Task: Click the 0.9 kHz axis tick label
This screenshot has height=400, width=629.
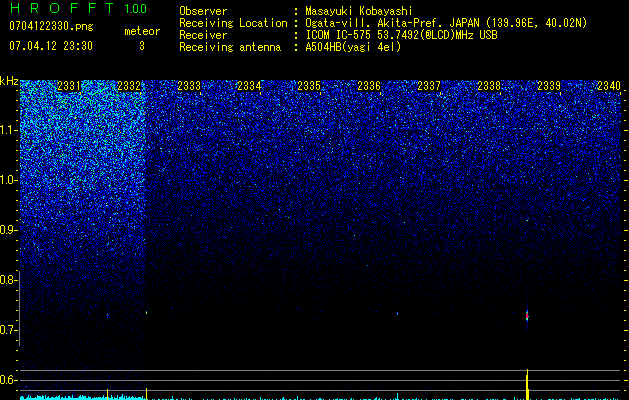Action: coord(8,230)
